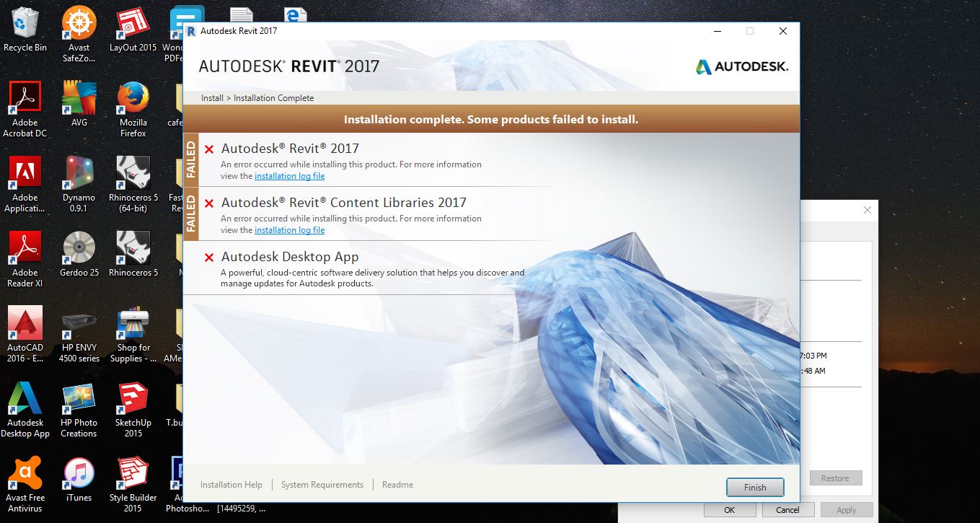Image resolution: width=980 pixels, height=523 pixels.
Task: Select the Adobe Acrobat DC icon
Action: click(x=25, y=108)
